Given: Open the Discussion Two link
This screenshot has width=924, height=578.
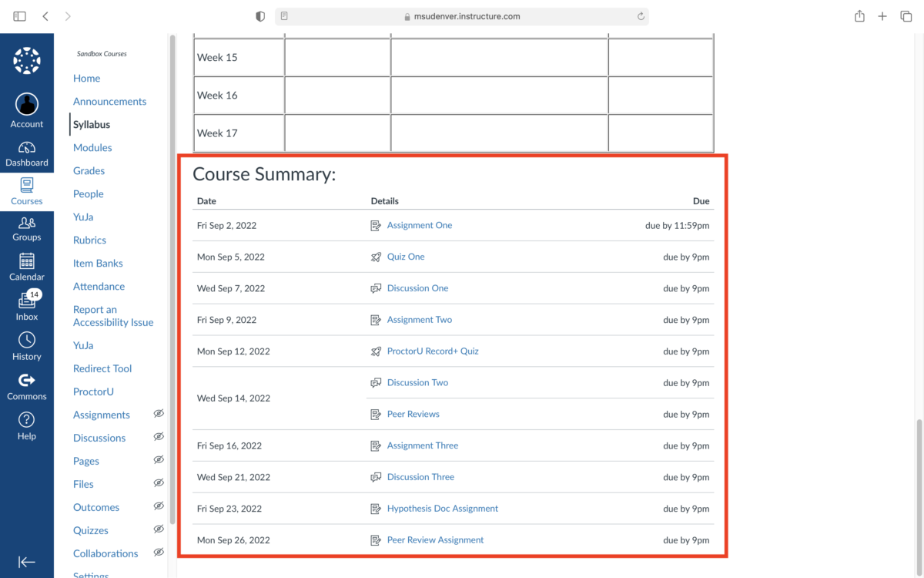Looking at the screenshot, I should click(417, 382).
